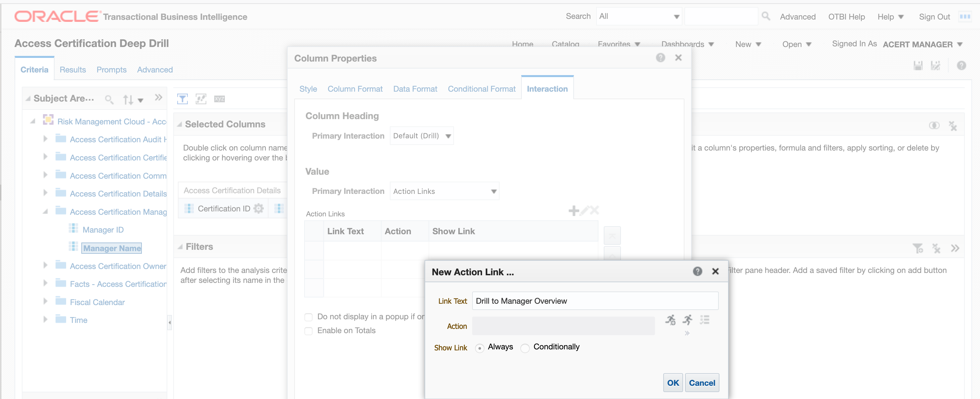Select the Always radio button
The image size is (980, 399).
point(479,348)
